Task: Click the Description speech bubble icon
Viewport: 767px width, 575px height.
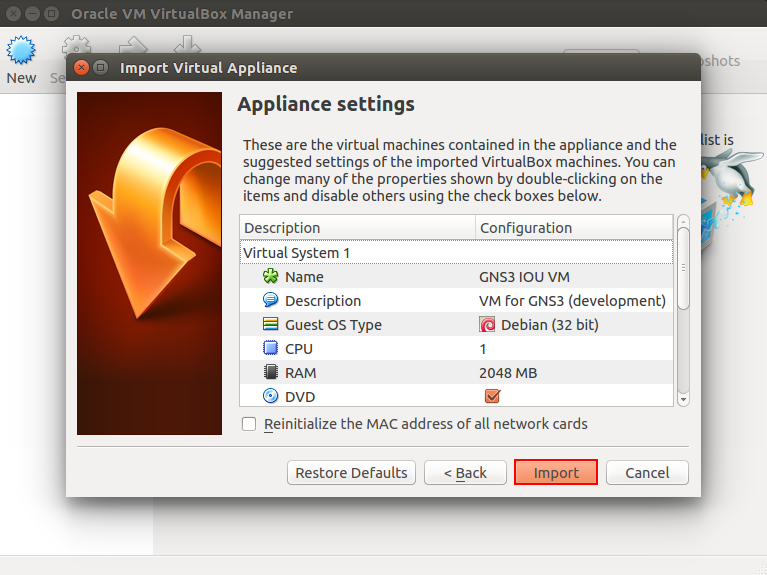Action: point(271,300)
